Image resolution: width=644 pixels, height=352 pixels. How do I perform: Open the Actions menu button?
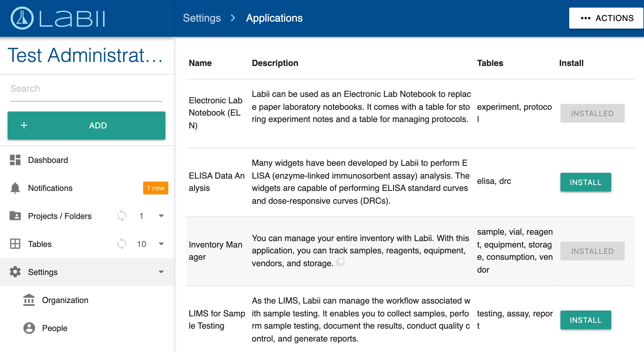pos(607,18)
